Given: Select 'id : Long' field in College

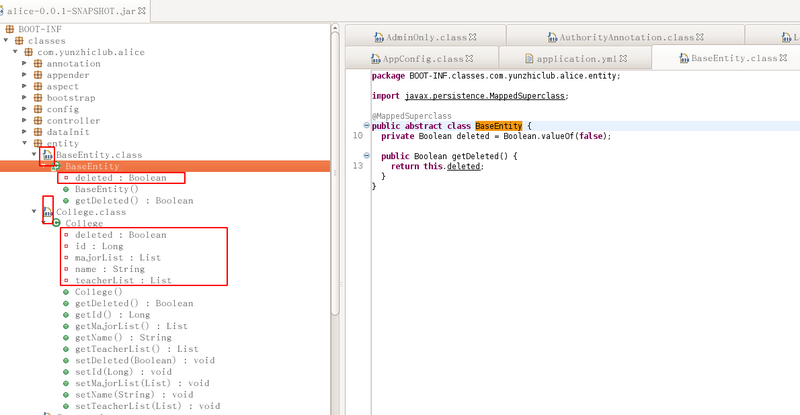Looking at the screenshot, I should (x=99, y=246).
